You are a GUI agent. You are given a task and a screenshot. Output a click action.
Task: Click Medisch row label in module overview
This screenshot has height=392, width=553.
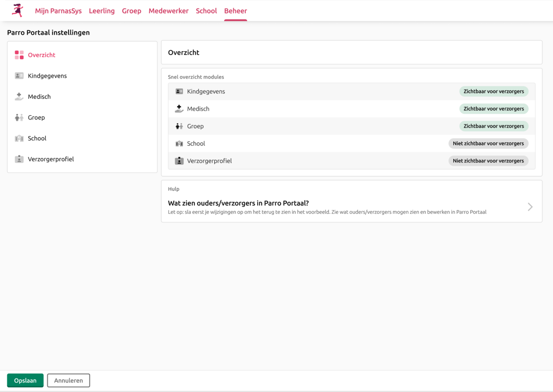pos(198,109)
